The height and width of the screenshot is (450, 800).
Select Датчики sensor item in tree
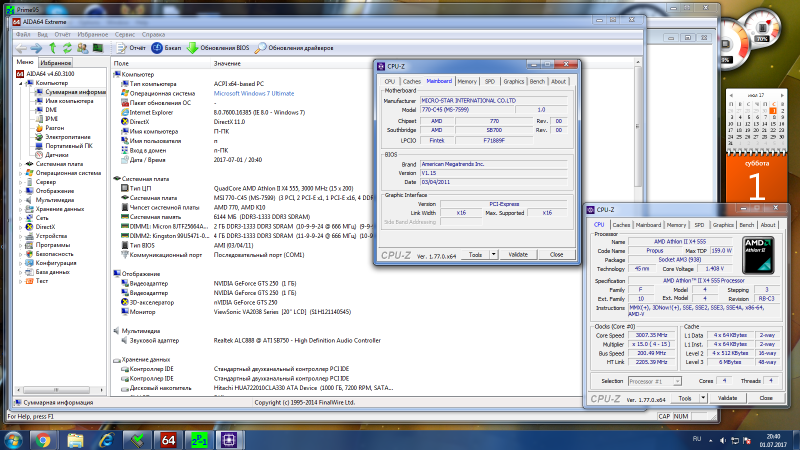tap(56, 155)
